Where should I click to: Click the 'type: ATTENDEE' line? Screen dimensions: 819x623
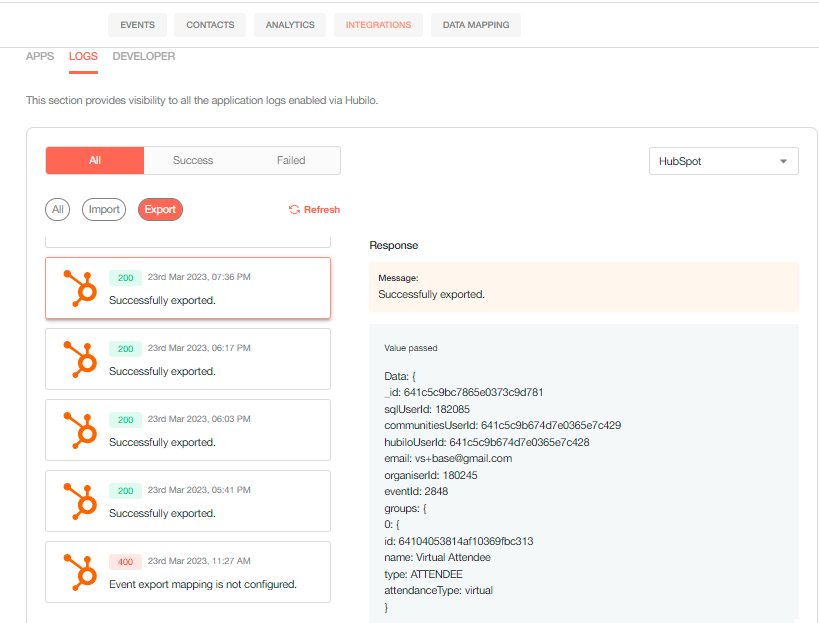423,574
